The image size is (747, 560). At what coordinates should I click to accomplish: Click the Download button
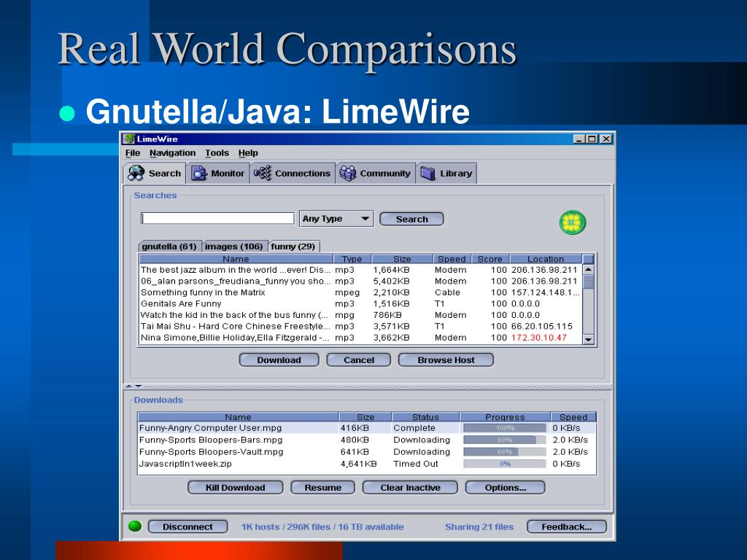(279, 360)
